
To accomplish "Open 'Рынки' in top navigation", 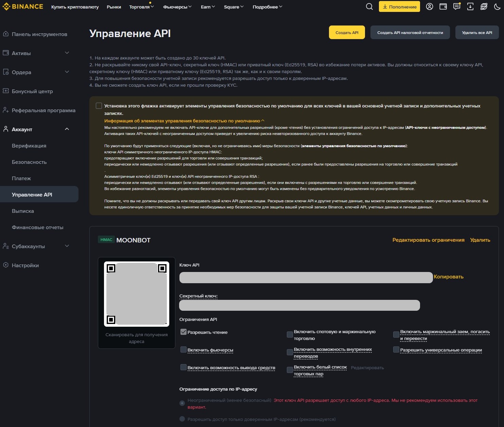I will (x=114, y=7).
